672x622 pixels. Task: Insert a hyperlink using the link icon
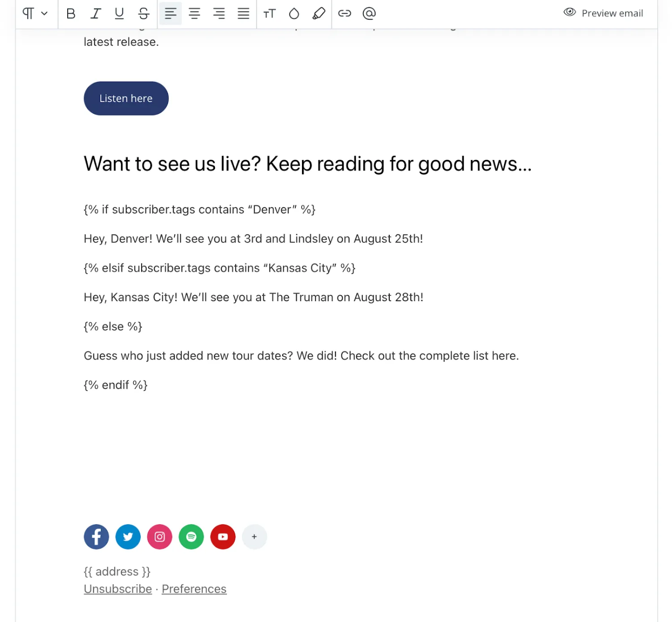click(345, 13)
